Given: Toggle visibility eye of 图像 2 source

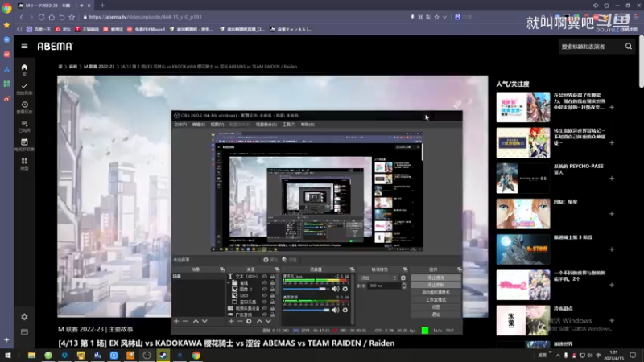Looking at the screenshot, I should click(265, 289).
